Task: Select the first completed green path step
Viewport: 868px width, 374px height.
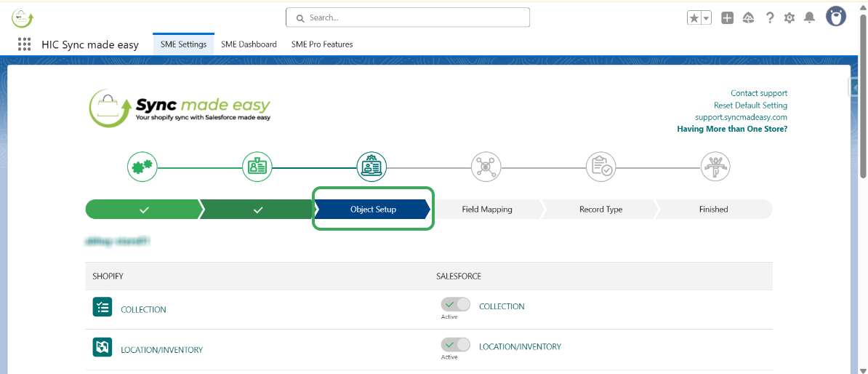Action: (144, 210)
